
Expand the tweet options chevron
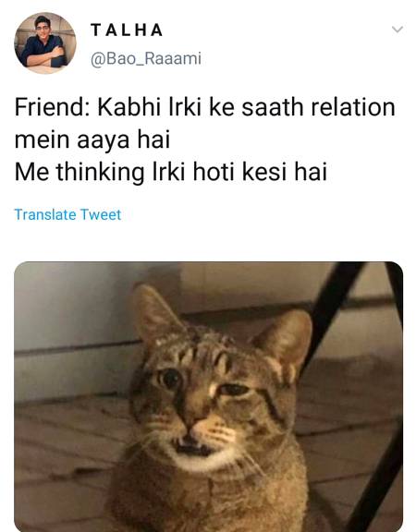(397, 29)
